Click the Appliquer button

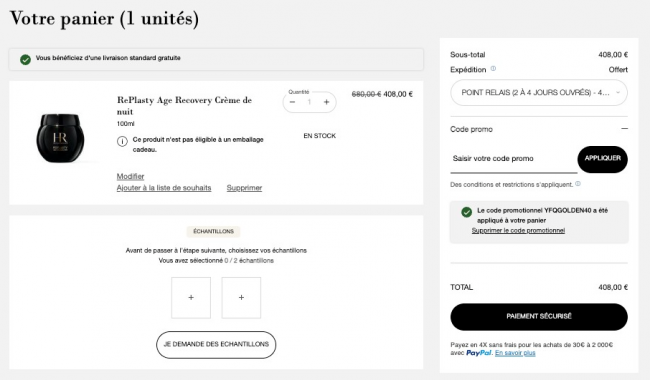[602, 159]
